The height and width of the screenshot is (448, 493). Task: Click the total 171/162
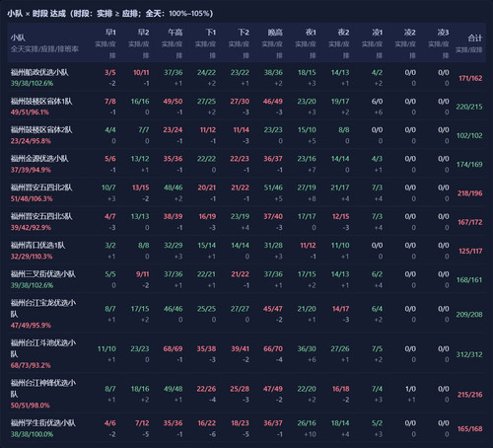coord(470,78)
